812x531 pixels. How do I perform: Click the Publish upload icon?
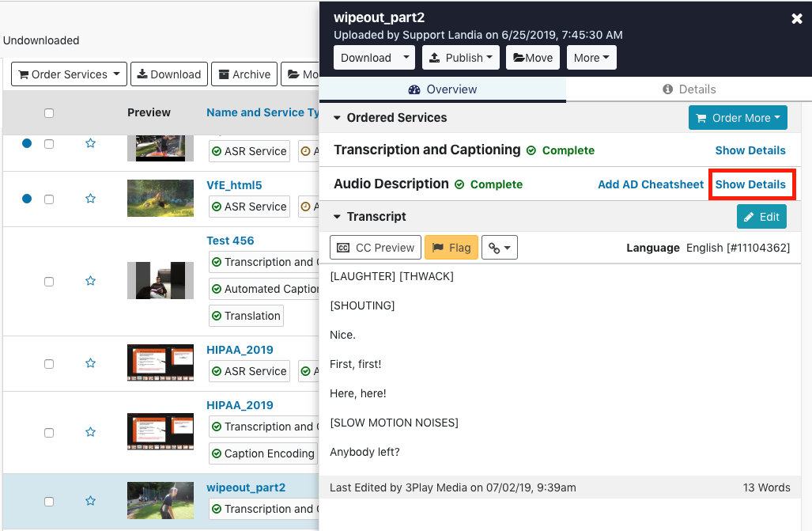(436, 57)
